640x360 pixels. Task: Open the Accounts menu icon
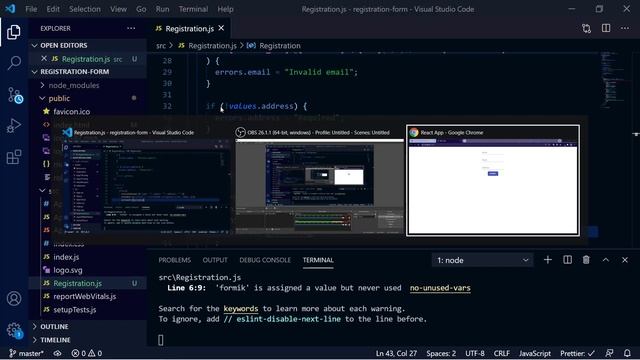pos(14,298)
